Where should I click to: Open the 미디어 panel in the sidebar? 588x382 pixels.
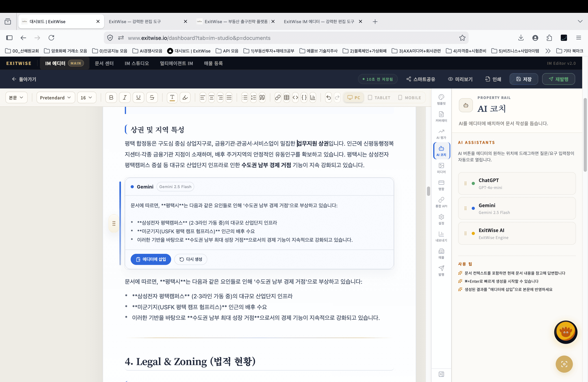point(442,168)
